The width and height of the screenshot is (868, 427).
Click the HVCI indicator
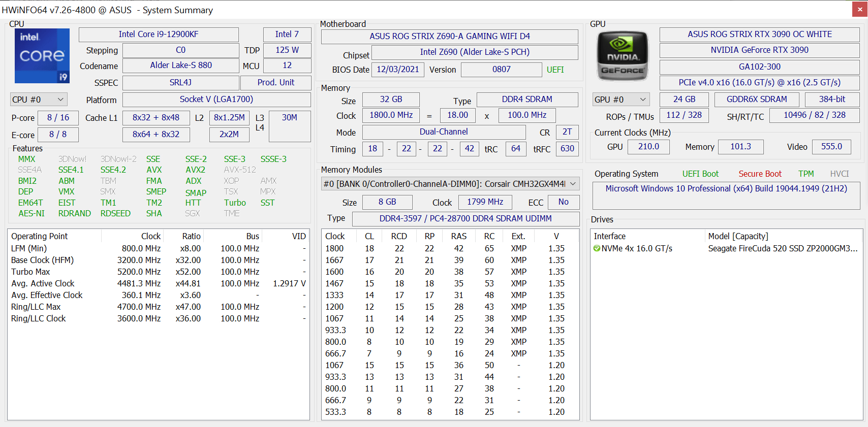click(840, 174)
